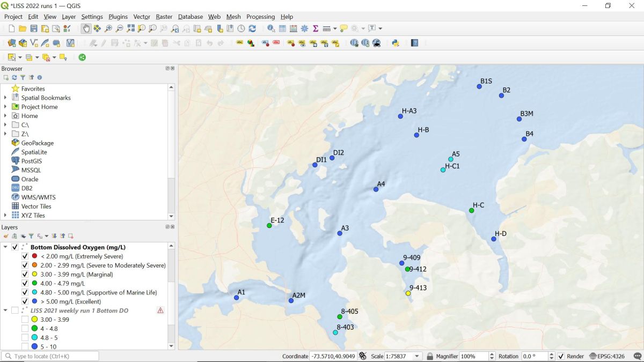Toggle Bottom Dissolved Oxygen layer visibility
The height and width of the screenshot is (362, 644).
click(15, 247)
